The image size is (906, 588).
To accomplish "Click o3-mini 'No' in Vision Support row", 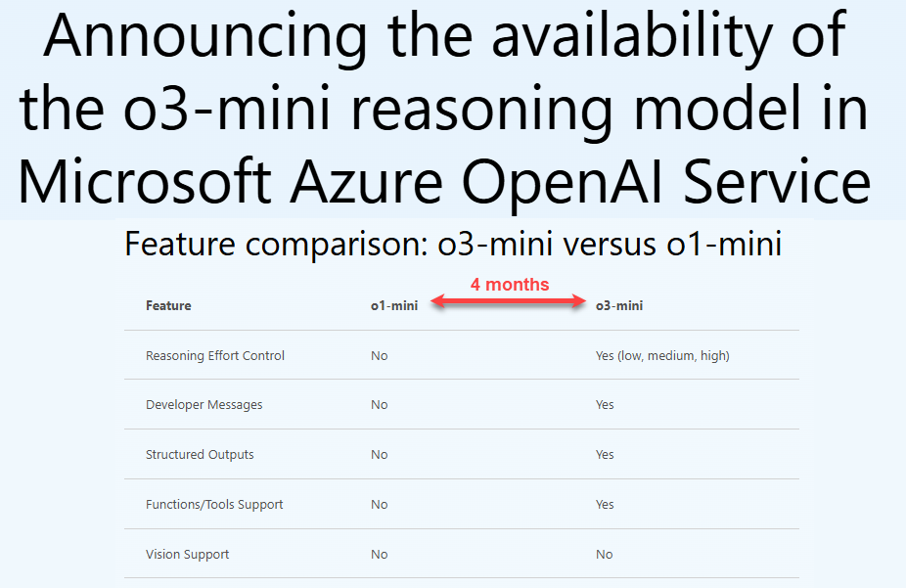I will [x=605, y=555].
